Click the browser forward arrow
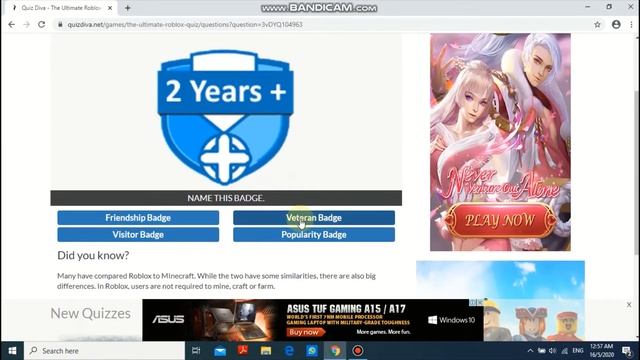Screen dimensions: 640x360 tap(27, 24)
